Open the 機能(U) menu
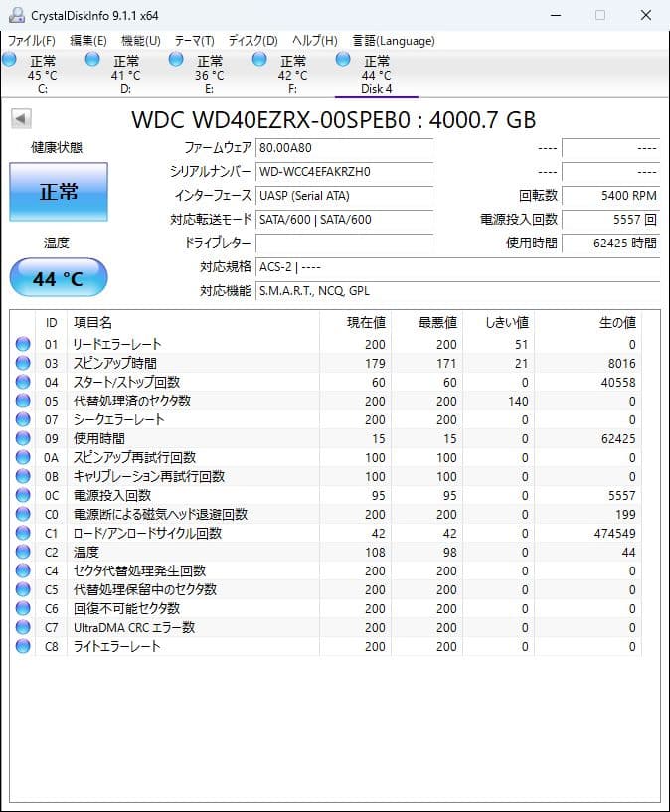Screen dimensions: 670x812 click(141, 41)
